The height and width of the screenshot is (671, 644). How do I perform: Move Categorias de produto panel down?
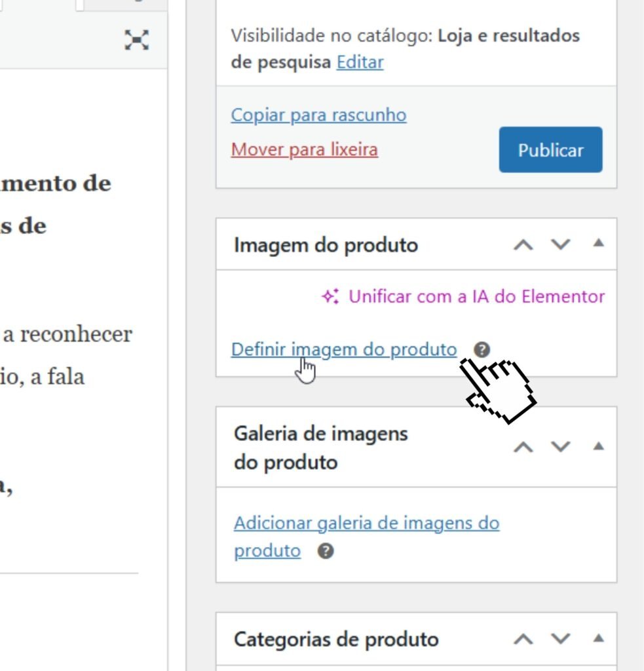561,639
